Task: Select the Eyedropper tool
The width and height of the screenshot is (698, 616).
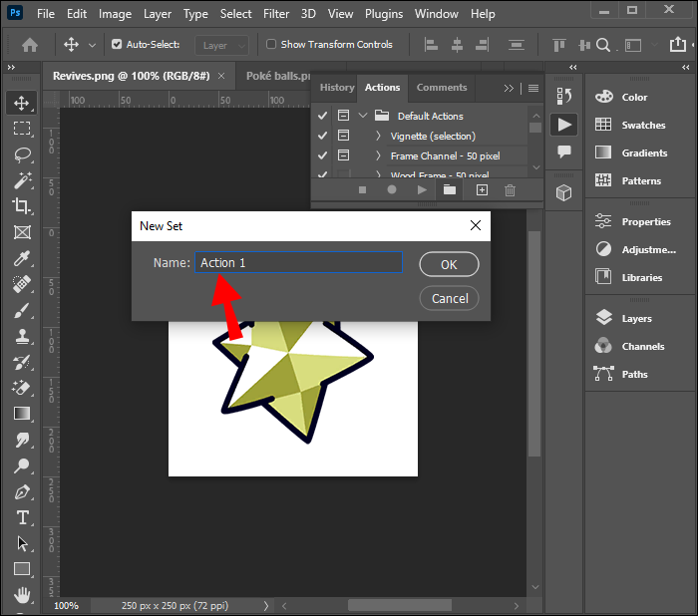Action: coord(21,258)
